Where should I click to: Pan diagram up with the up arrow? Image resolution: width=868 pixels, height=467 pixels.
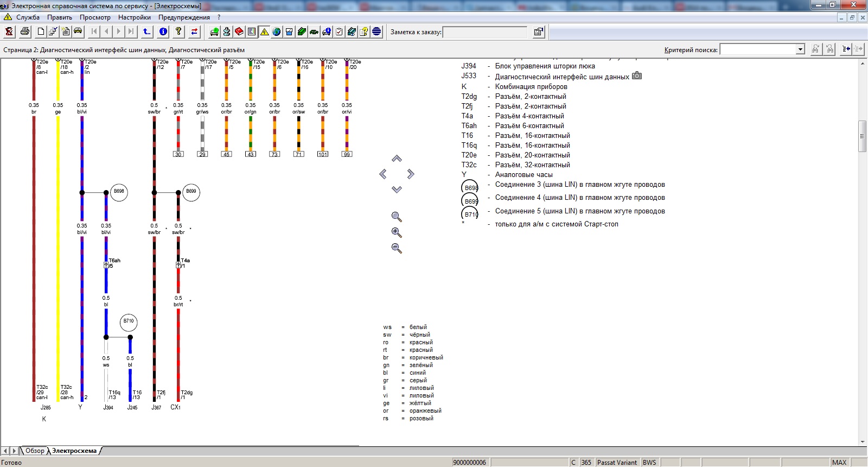point(397,159)
